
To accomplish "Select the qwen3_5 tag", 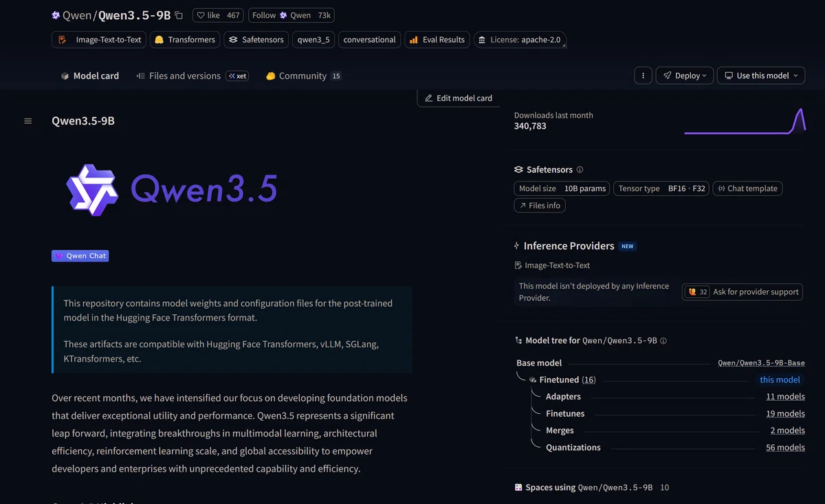I will point(313,40).
